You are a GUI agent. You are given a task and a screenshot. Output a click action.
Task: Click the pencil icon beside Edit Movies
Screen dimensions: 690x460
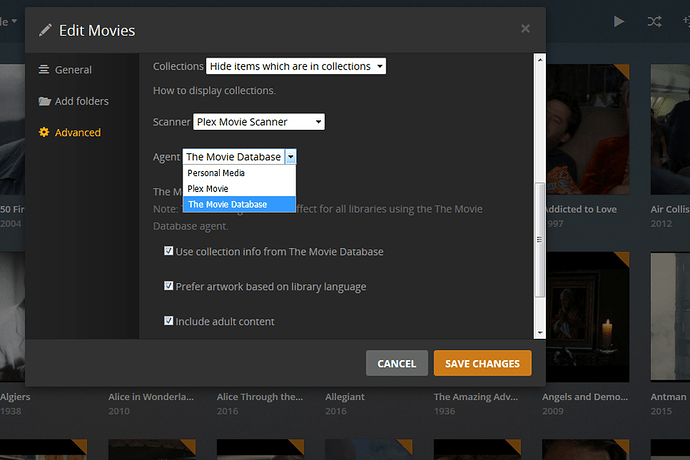pos(45,30)
